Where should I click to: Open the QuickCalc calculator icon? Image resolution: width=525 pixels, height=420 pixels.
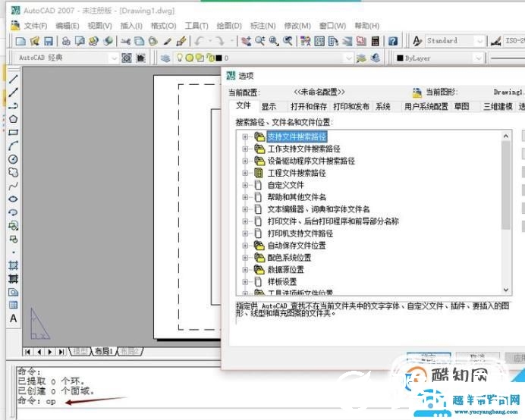tap(376, 41)
